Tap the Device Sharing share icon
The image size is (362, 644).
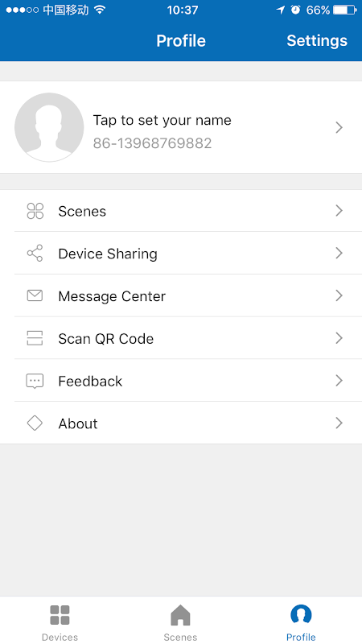tap(35, 253)
